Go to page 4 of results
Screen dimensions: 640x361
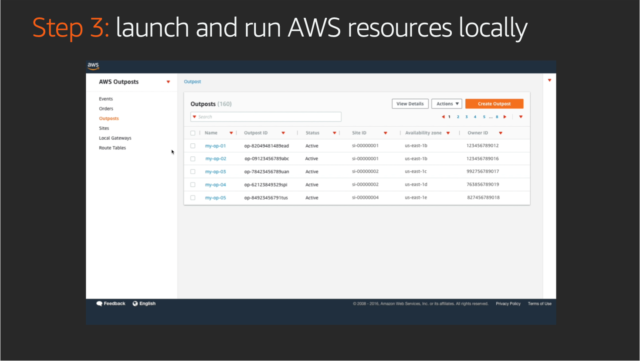[x=475, y=117]
